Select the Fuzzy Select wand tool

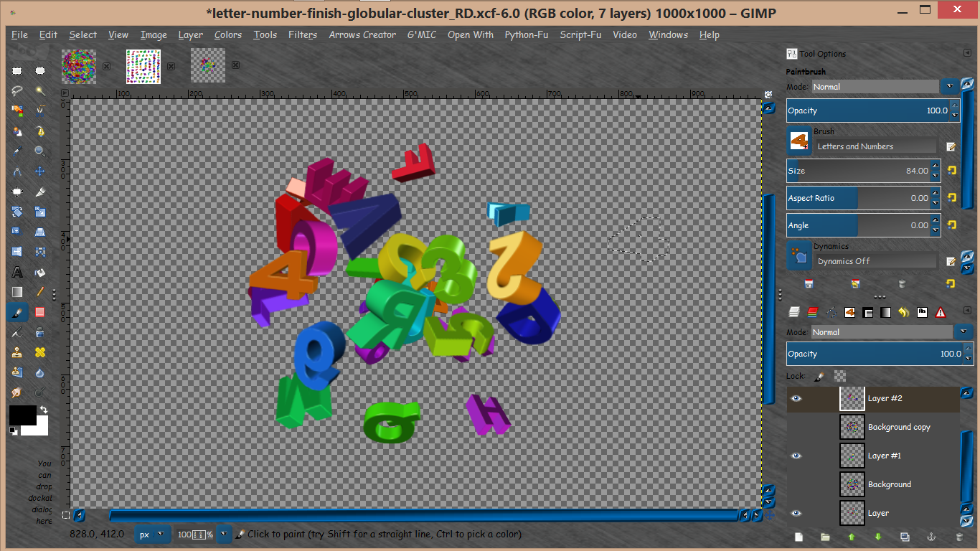point(40,91)
